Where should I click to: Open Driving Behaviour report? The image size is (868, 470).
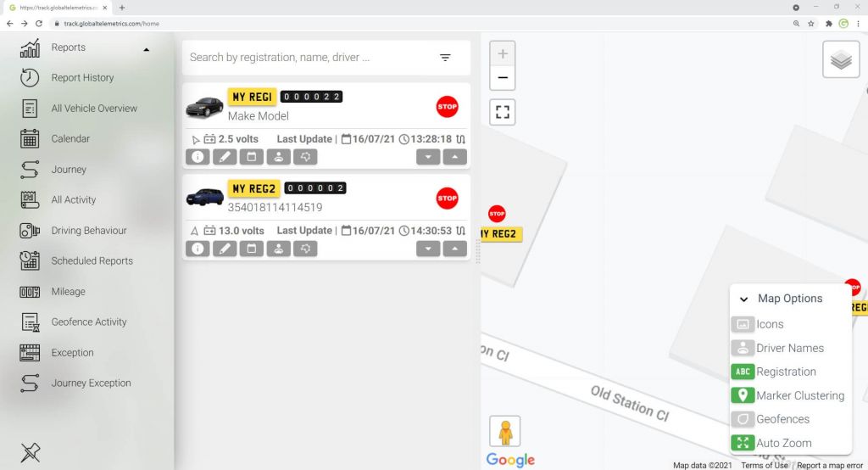(88, 231)
